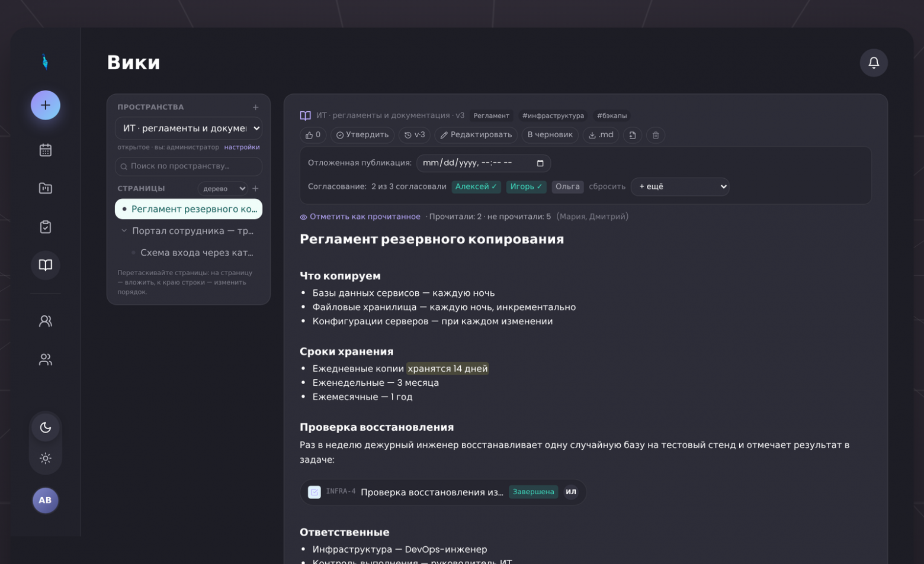This screenshot has width=924, height=564.
Task: Click the '#бэкапы' tag
Action: [612, 116]
